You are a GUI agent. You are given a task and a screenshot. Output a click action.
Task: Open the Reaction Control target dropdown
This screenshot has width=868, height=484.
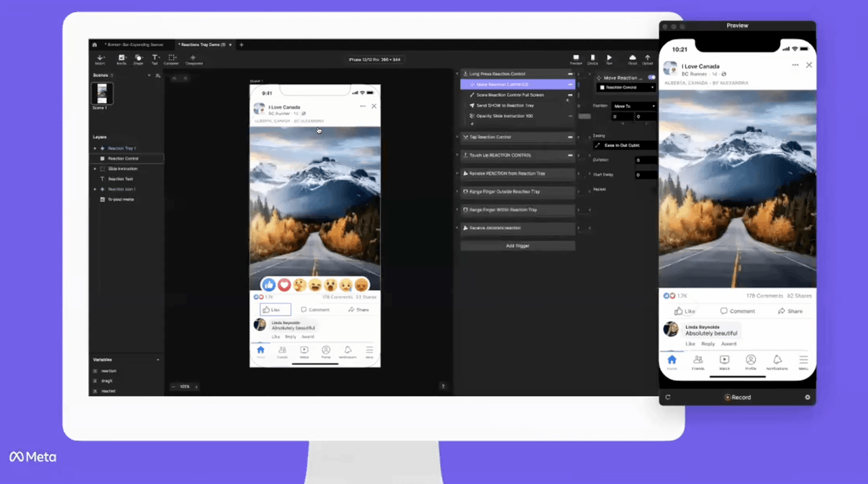626,87
